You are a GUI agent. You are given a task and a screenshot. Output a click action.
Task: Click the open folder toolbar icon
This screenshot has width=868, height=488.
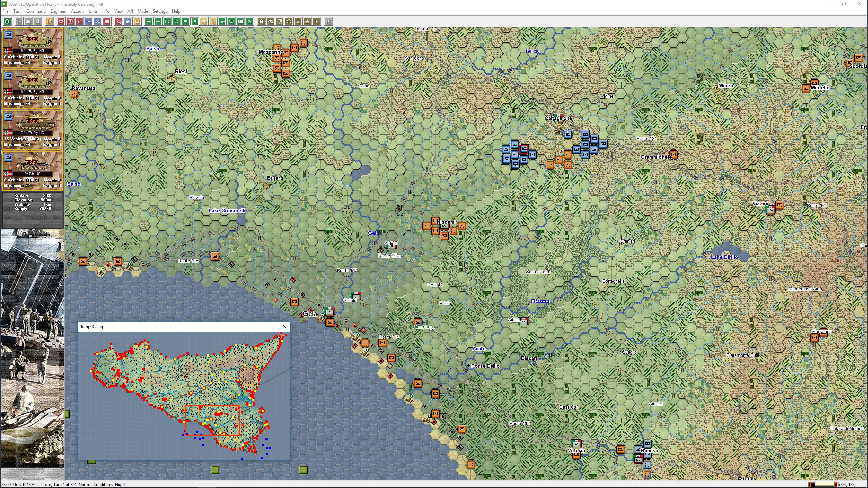[28, 22]
